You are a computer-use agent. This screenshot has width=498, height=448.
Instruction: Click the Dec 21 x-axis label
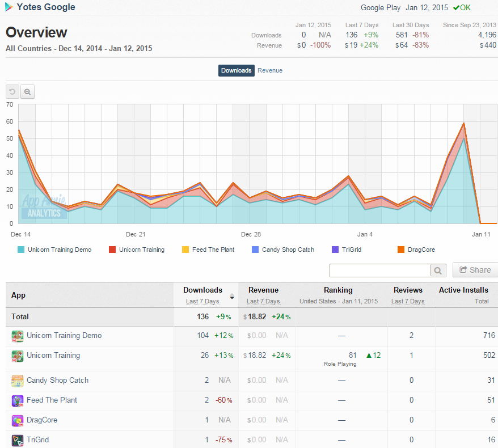pos(136,234)
